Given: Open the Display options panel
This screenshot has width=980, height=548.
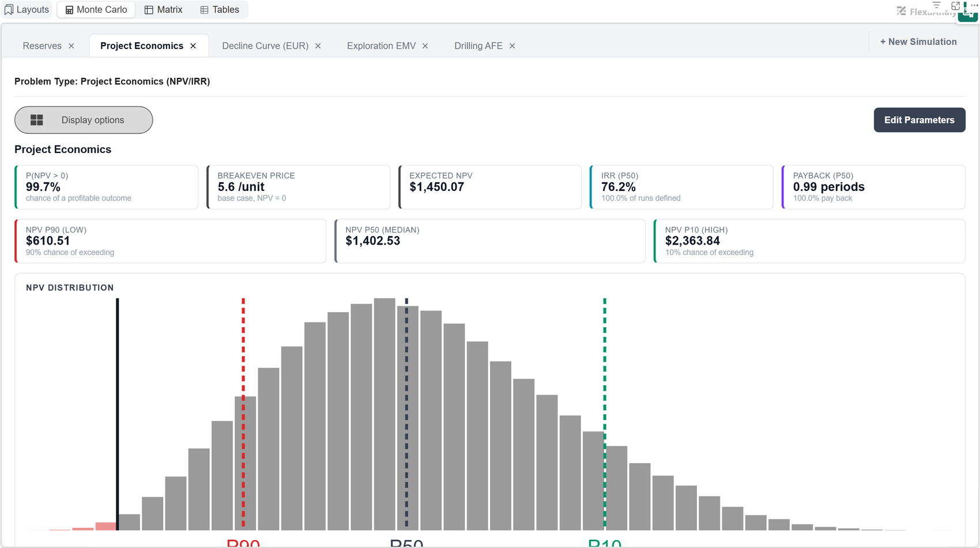Looking at the screenshot, I should 84,120.
